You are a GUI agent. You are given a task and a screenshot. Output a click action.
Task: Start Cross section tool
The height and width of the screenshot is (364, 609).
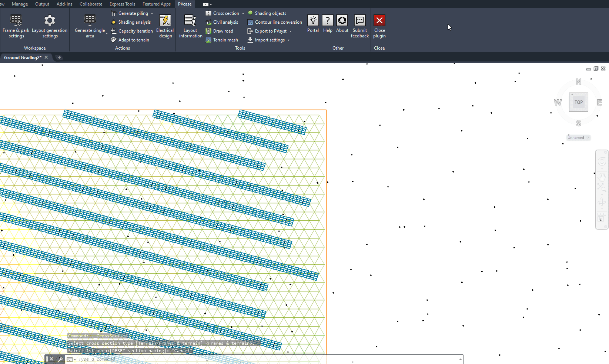[222, 13]
